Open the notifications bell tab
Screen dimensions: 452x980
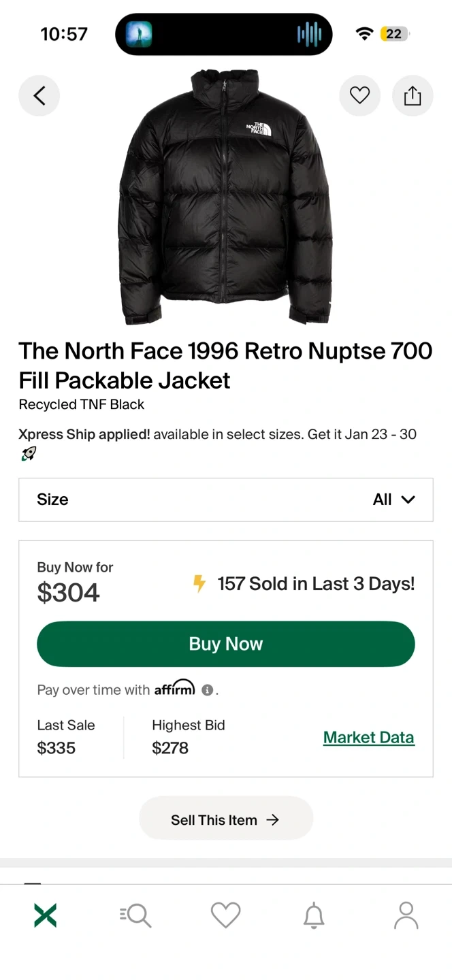(314, 916)
